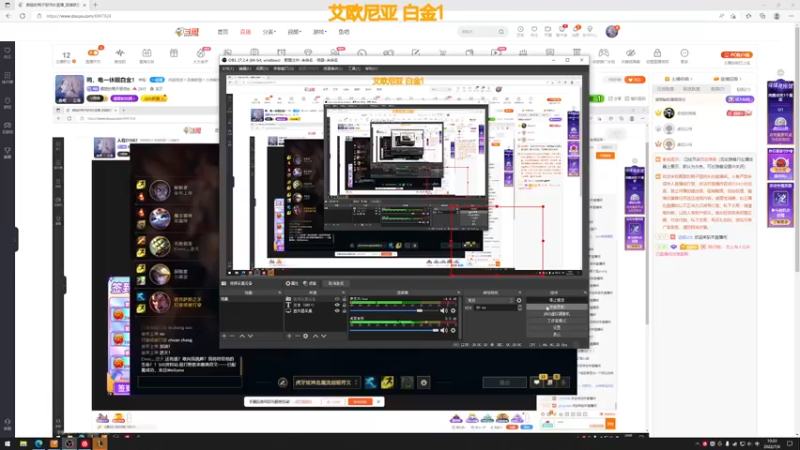Open scene transition properties gear icon
The width and height of the screenshot is (800, 450).
[519, 301]
